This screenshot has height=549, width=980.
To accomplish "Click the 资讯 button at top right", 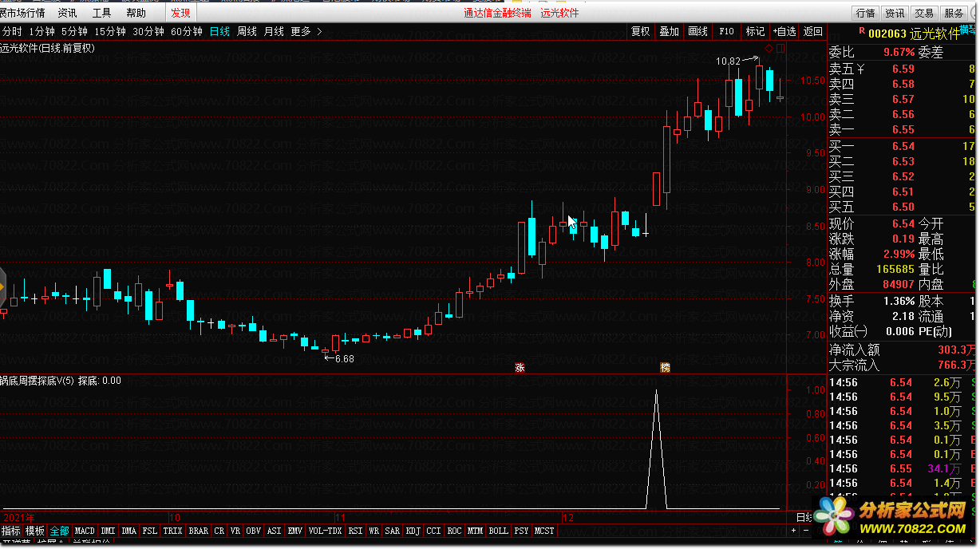I will (895, 13).
